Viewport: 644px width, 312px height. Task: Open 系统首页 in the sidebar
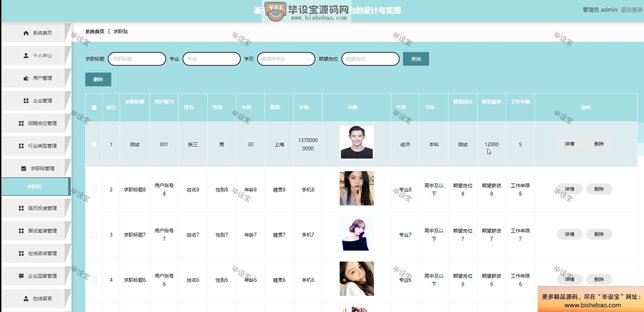click(36, 33)
